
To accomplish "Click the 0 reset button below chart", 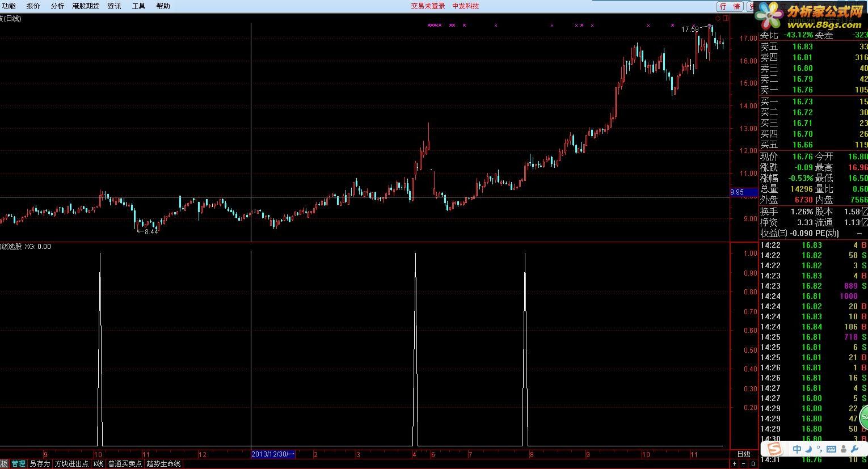I will 753,464.
